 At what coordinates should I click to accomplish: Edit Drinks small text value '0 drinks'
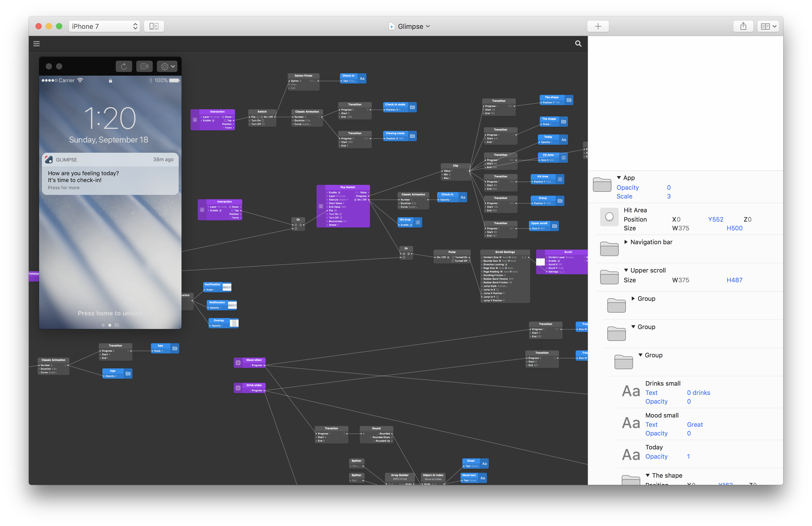click(x=698, y=393)
